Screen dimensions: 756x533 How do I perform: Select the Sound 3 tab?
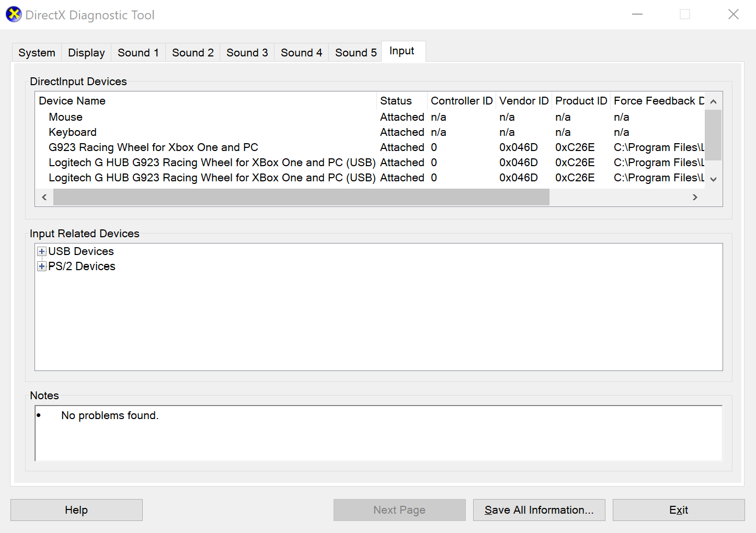pos(247,53)
